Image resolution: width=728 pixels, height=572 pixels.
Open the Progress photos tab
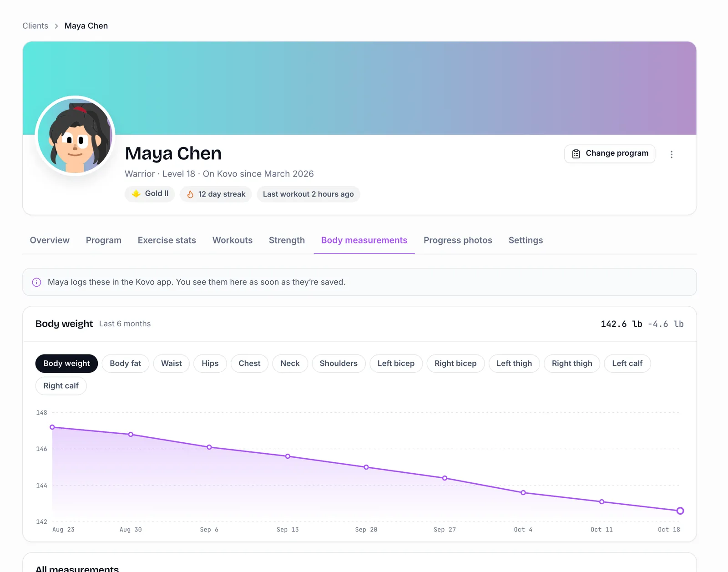(458, 240)
